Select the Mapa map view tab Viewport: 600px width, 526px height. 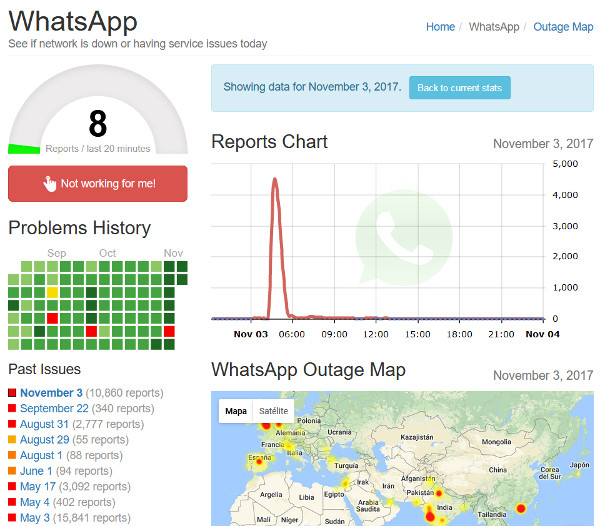[x=236, y=411]
